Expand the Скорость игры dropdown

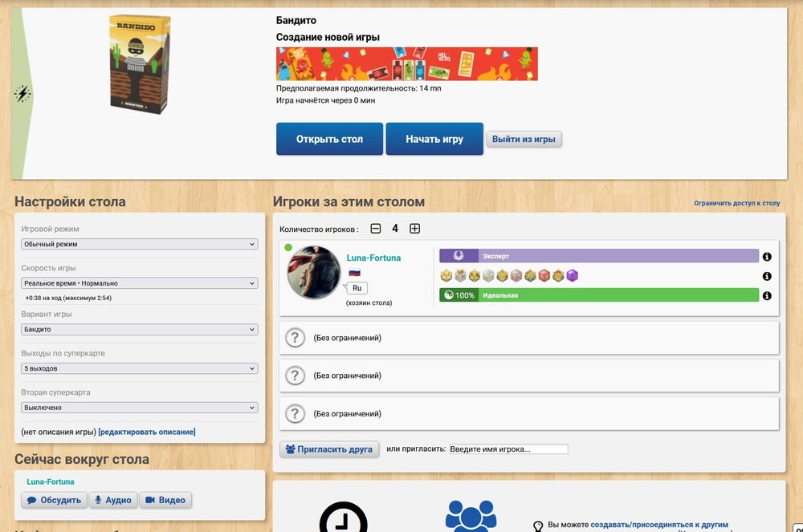[140, 283]
